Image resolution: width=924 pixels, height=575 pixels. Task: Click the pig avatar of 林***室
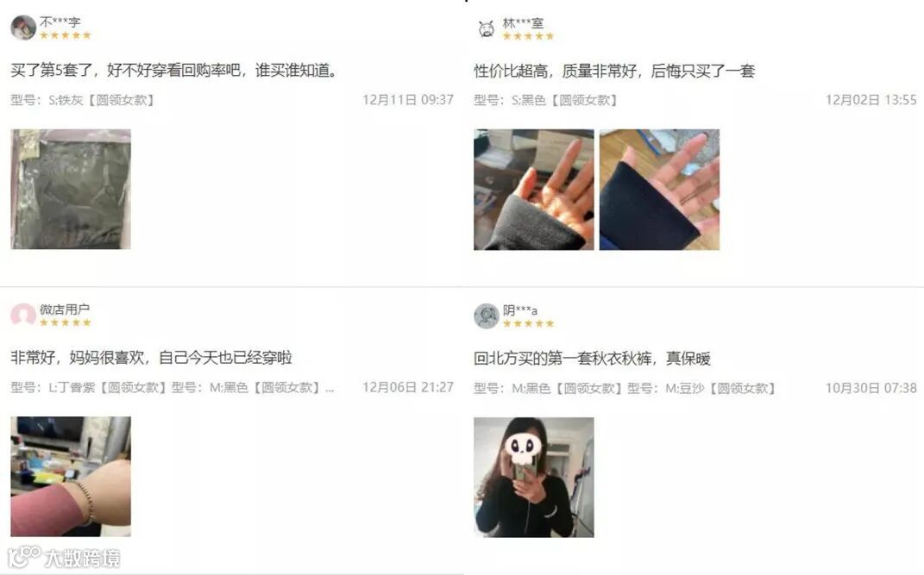coord(487,28)
